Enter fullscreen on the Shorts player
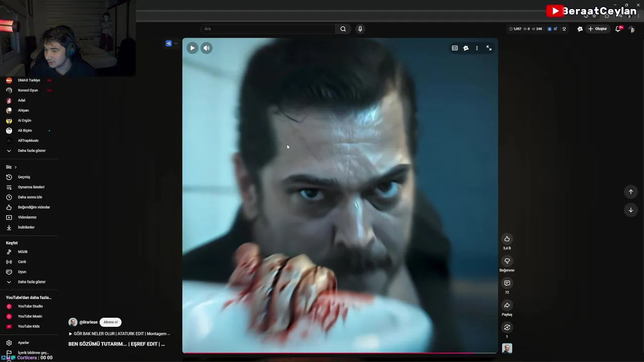Viewport: 644px width, 362px height. click(x=489, y=48)
